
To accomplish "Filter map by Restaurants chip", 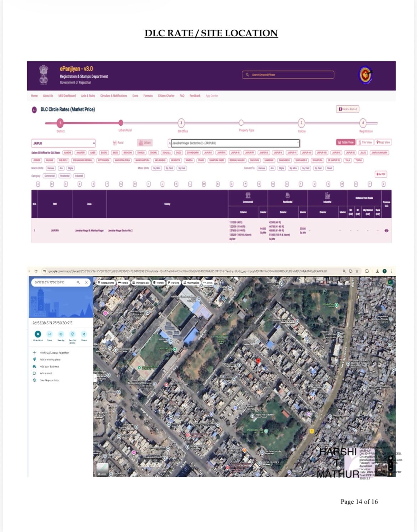I will tap(106, 283).
